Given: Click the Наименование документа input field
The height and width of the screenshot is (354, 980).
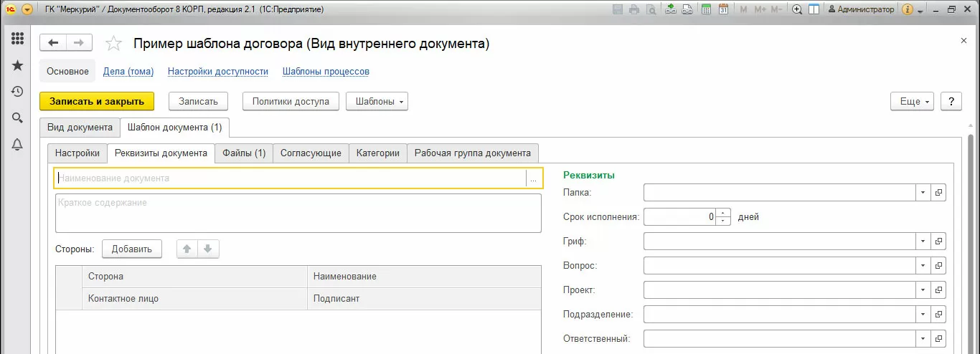Looking at the screenshot, I should [290, 178].
